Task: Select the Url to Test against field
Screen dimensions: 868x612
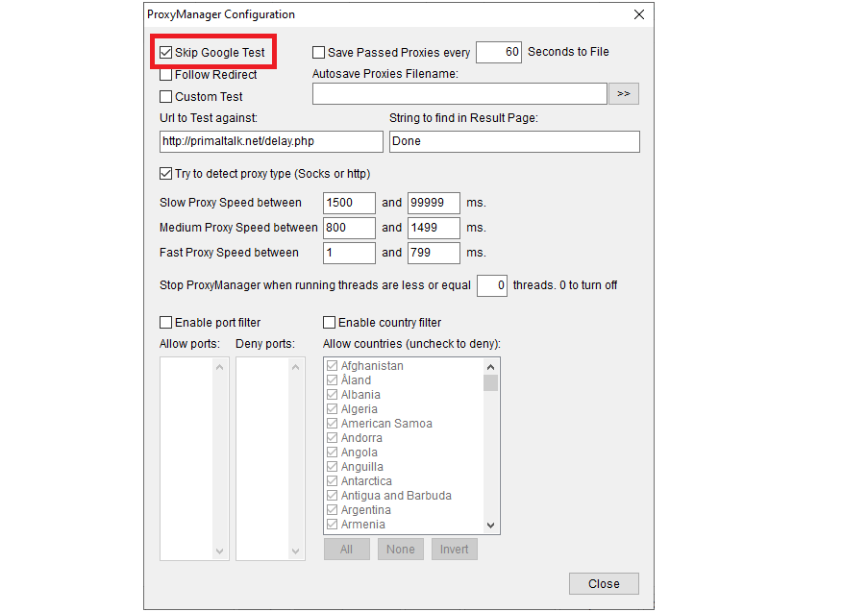Action: pyautogui.click(x=271, y=140)
